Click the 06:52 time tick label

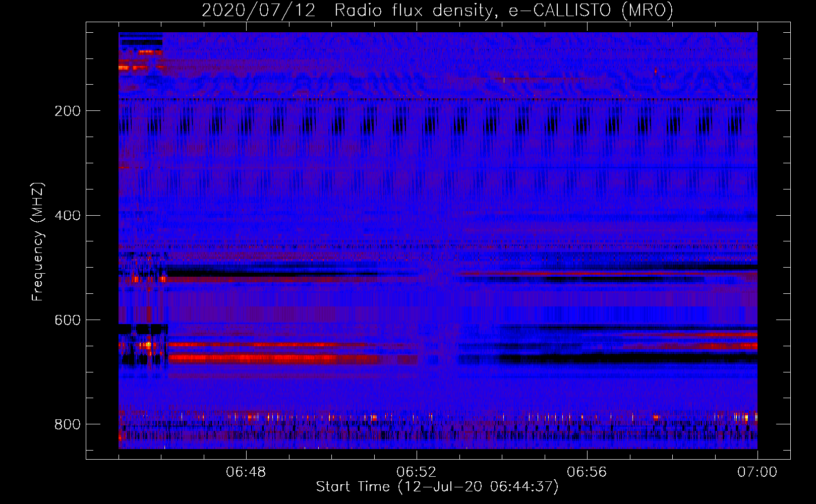(x=416, y=472)
